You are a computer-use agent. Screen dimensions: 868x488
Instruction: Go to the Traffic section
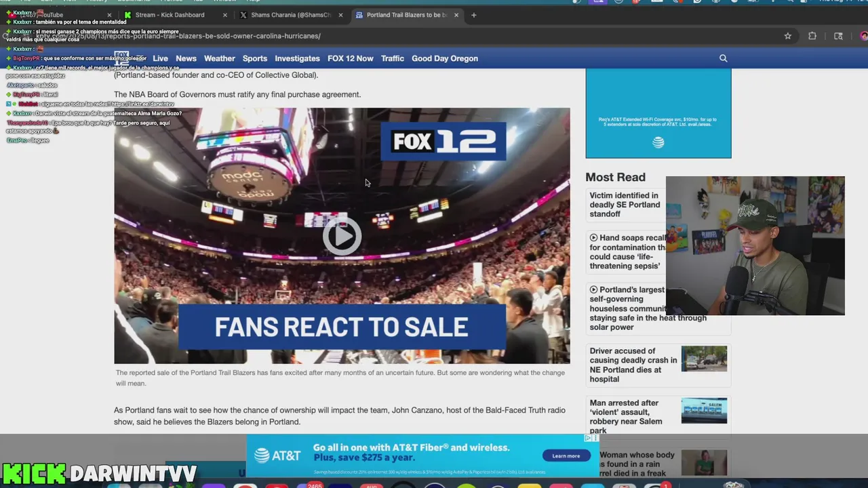393,58
